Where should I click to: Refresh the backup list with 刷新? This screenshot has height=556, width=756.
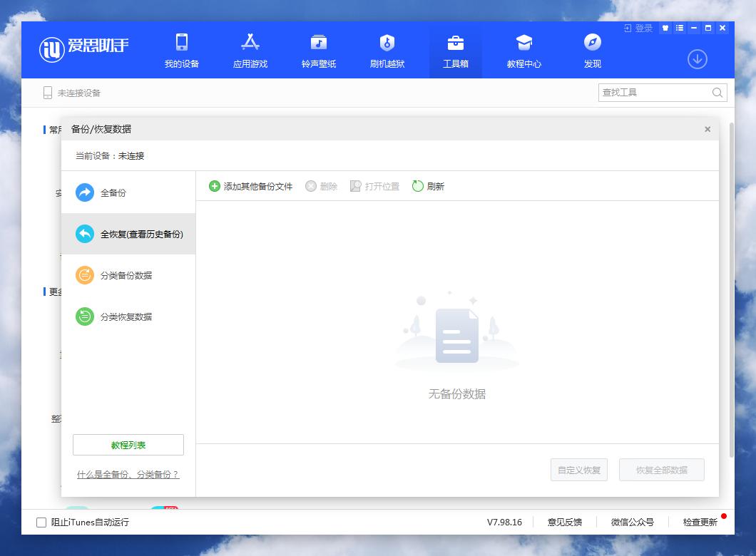click(428, 186)
